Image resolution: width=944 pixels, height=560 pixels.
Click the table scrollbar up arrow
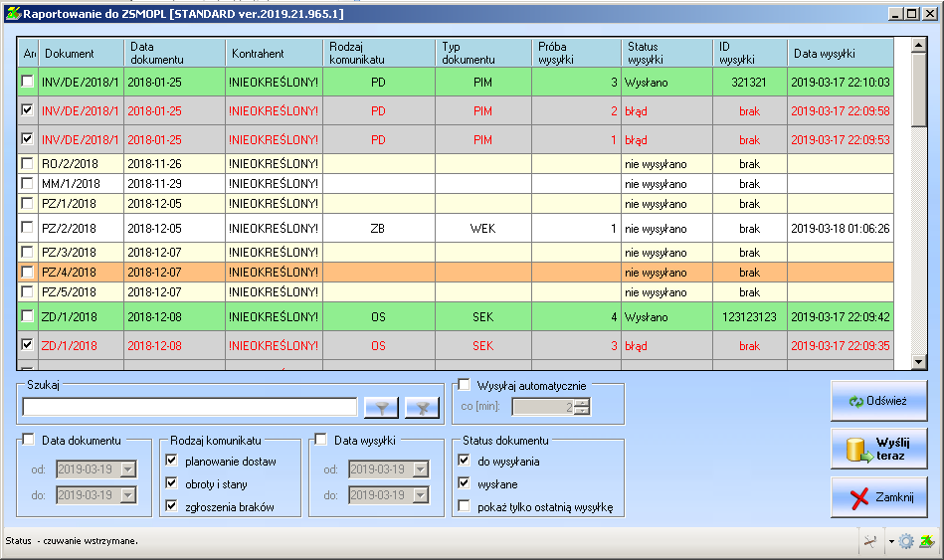919,45
